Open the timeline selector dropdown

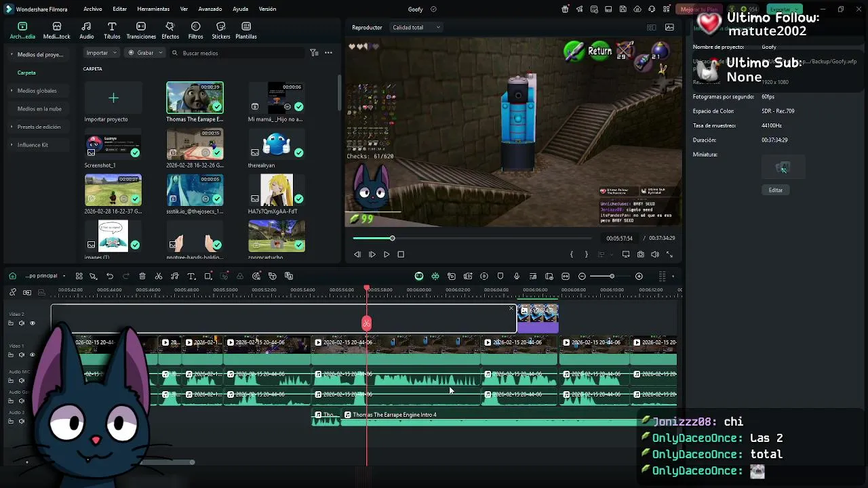click(x=45, y=276)
